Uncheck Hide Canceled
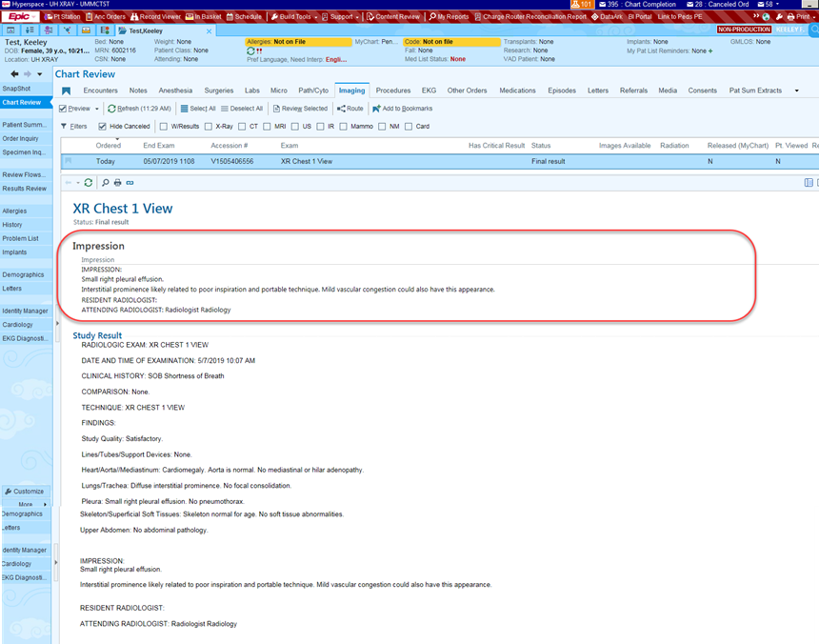The image size is (819, 644). (103, 127)
